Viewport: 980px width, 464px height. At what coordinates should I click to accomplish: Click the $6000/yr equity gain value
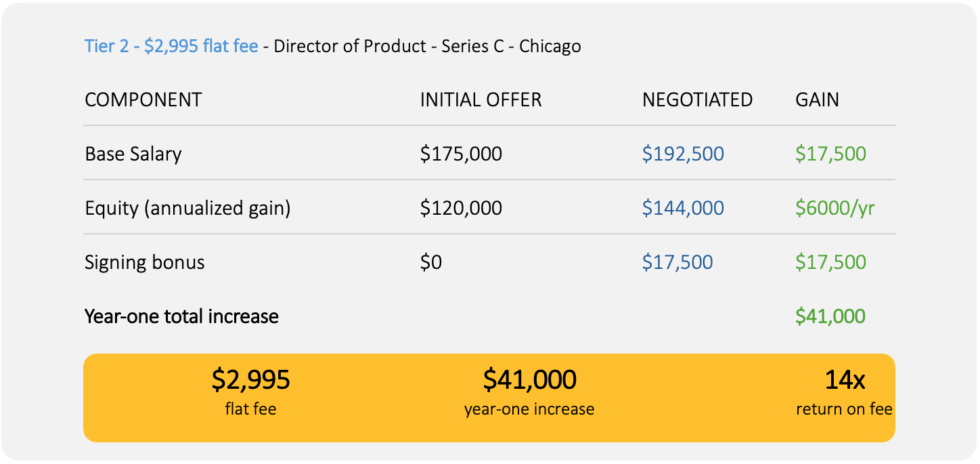[835, 208]
